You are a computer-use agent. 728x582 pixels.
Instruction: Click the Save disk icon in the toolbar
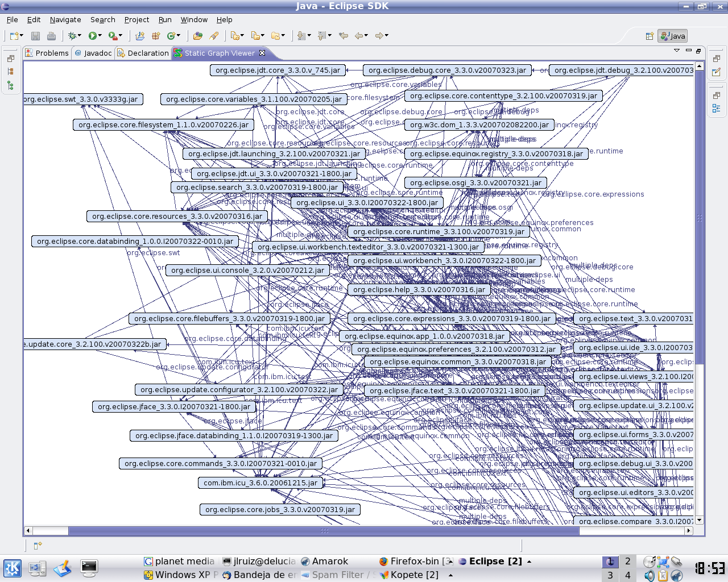35,36
